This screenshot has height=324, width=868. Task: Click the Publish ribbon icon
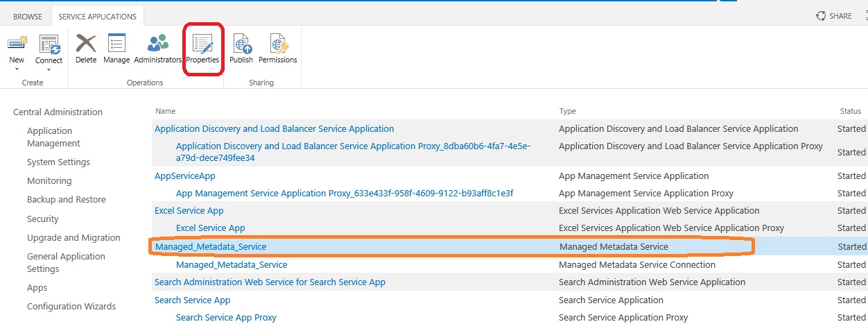(x=241, y=44)
